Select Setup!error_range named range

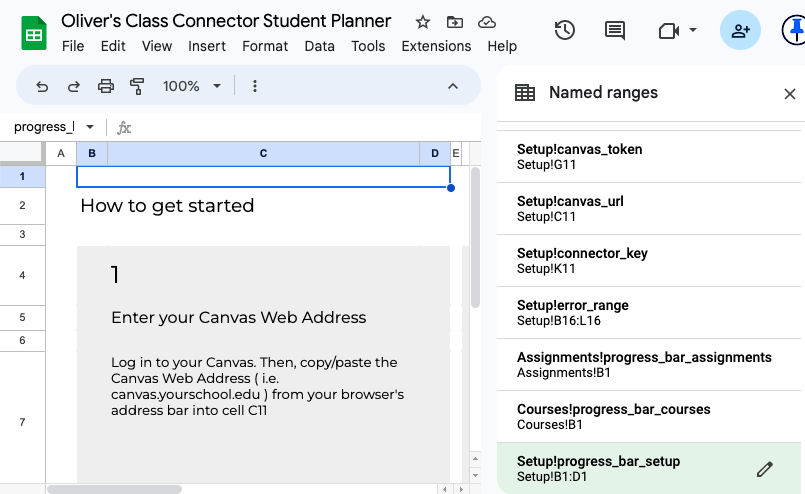(x=649, y=313)
